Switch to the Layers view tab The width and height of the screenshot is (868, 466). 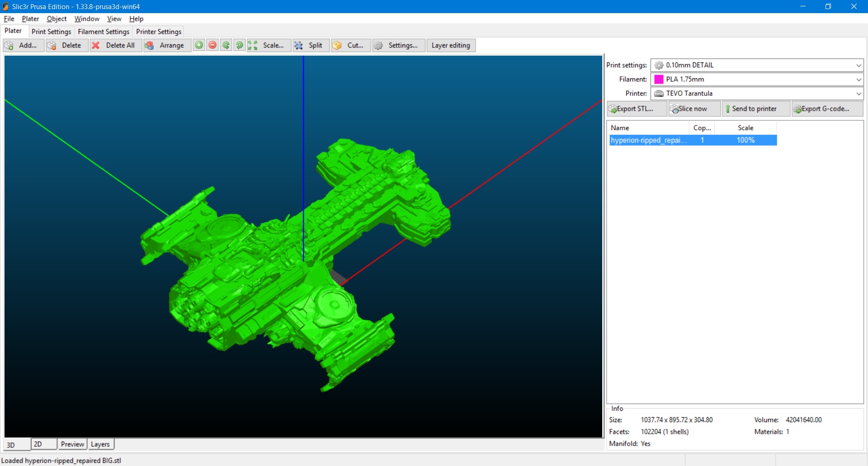(100, 444)
